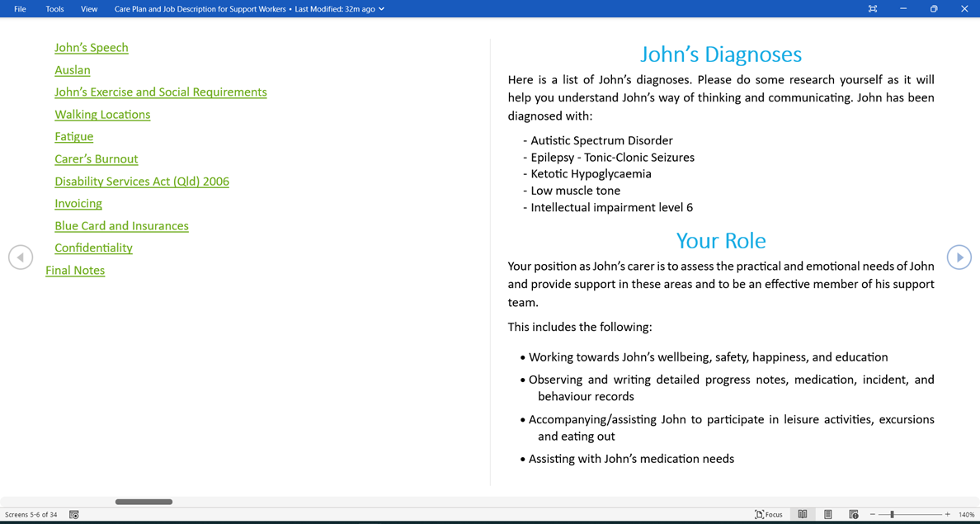The width and height of the screenshot is (980, 524).
Task: Open the Disability Services Act (Qld) 2006 section
Action: pyautogui.click(x=142, y=181)
